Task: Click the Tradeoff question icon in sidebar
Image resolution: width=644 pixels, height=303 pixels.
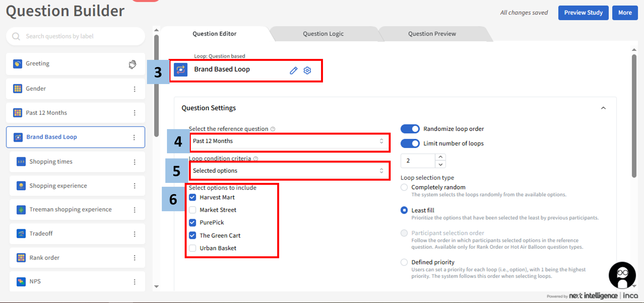Action: coord(21,233)
